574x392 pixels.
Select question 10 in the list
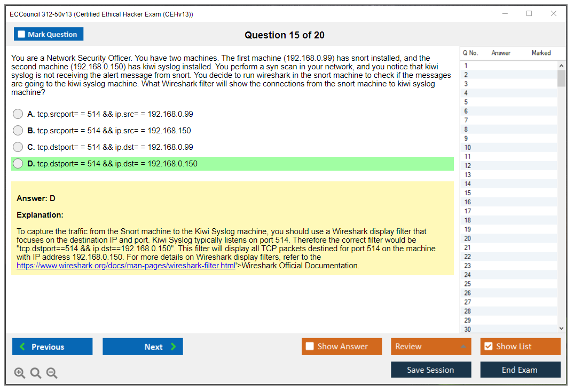[509, 148]
